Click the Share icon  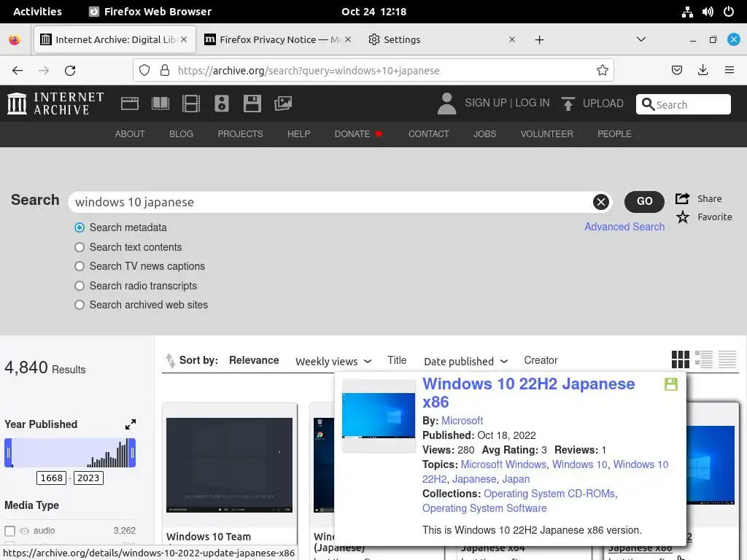682,198
